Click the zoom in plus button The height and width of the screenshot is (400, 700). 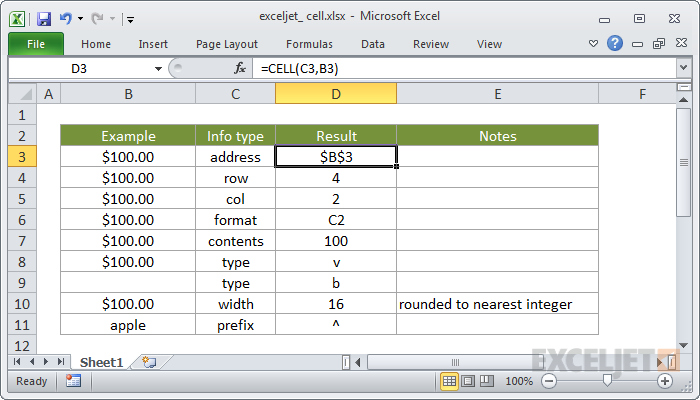(x=665, y=381)
